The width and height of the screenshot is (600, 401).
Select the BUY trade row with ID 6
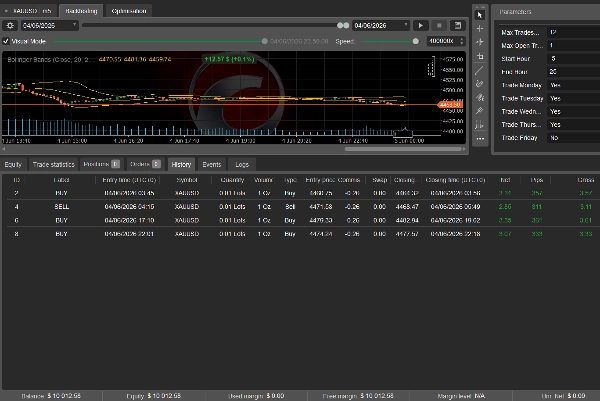[302, 220]
